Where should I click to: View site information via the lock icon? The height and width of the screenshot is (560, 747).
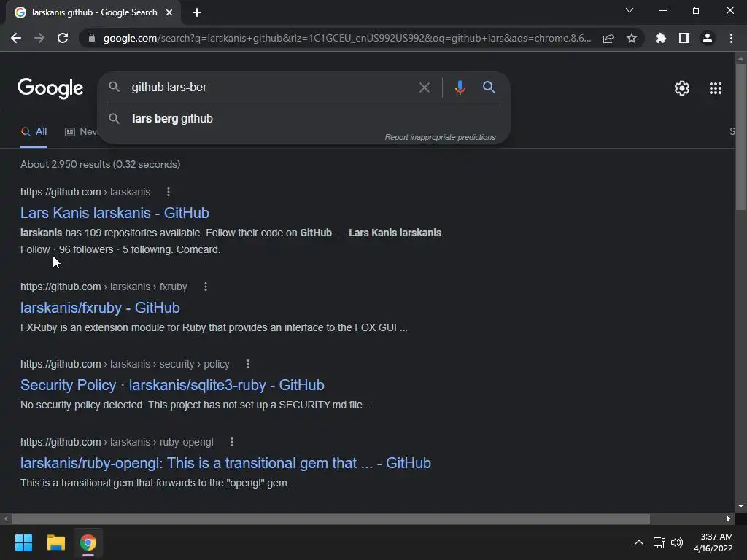(92, 38)
